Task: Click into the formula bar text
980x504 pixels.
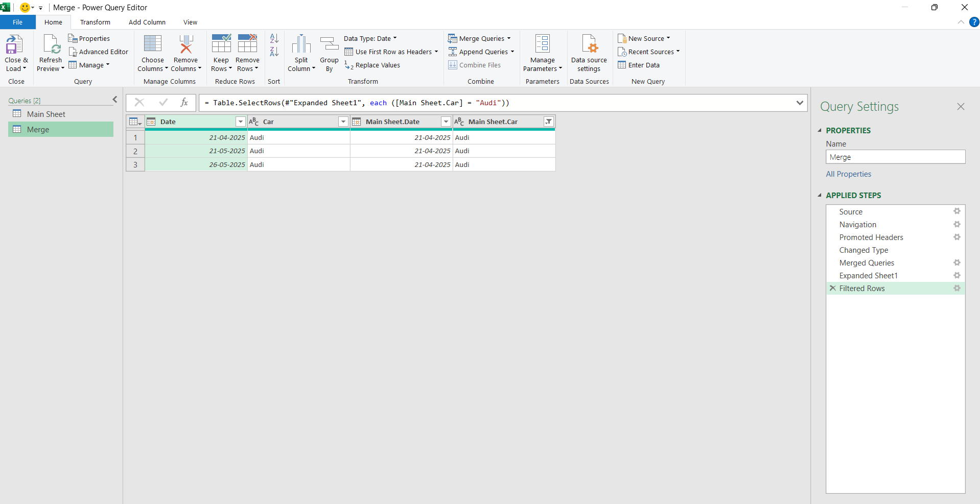Action: (357, 103)
